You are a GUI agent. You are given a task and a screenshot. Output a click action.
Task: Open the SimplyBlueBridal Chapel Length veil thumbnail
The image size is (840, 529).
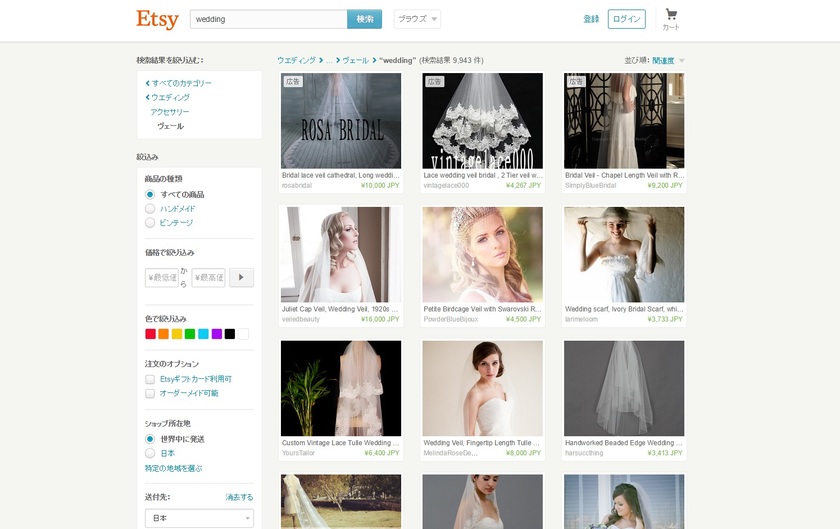[624, 121]
